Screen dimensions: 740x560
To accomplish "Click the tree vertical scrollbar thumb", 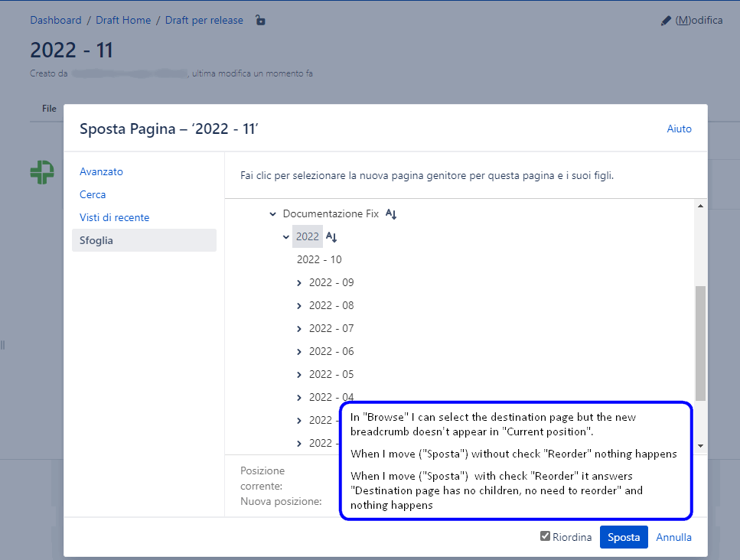I will (x=700, y=343).
